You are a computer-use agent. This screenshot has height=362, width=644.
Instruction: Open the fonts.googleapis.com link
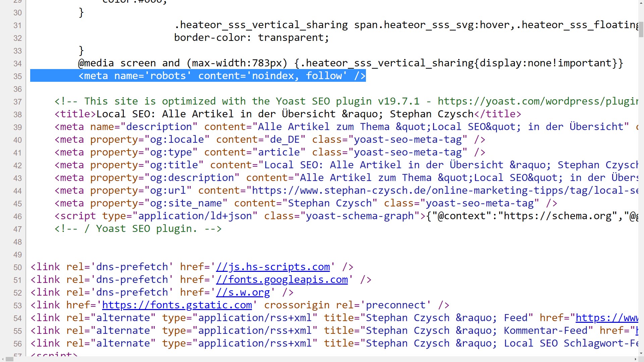click(x=282, y=280)
